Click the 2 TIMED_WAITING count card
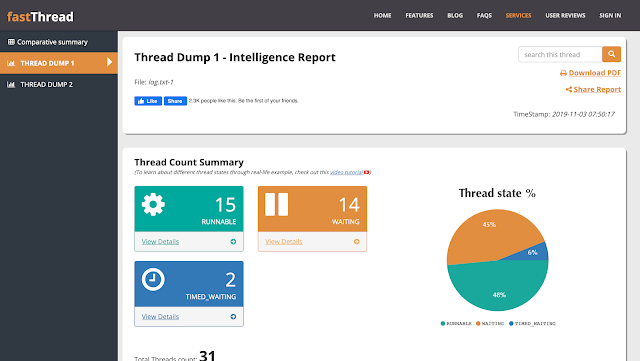 coord(189,284)
